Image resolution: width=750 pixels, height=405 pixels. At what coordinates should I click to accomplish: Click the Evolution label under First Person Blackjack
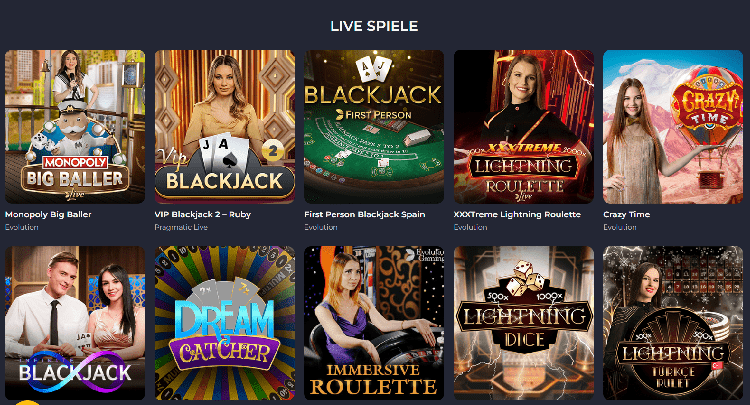(x=320, y=227)
